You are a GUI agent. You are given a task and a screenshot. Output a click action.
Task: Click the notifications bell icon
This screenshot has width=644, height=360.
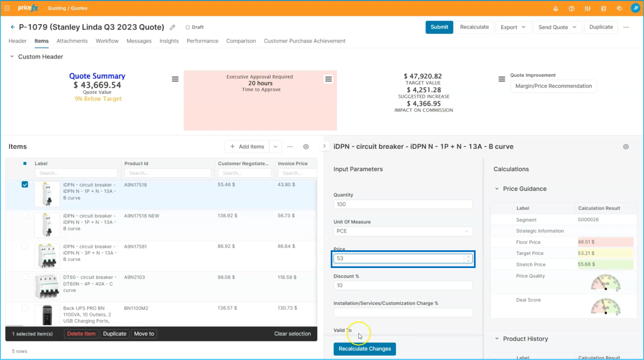(x=555, y=9)
